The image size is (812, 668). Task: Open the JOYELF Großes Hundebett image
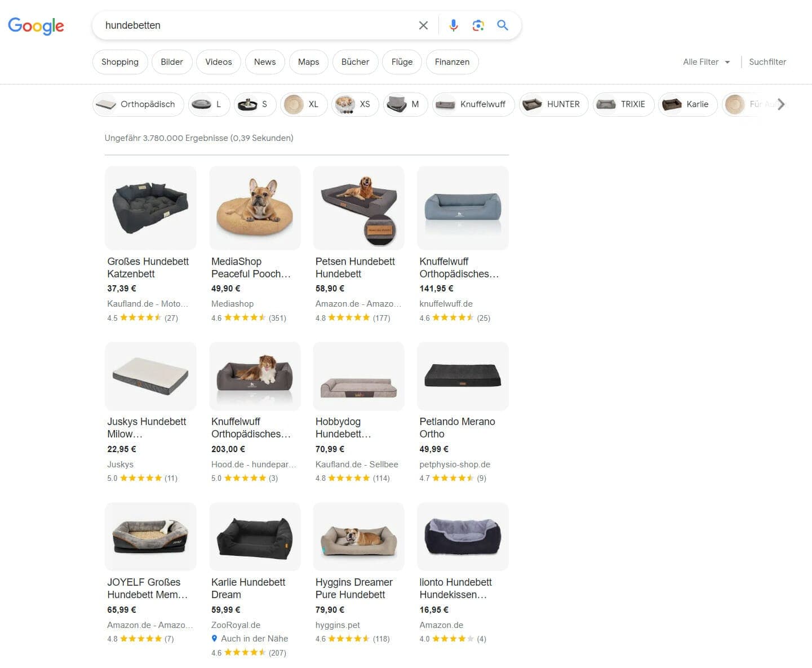pyautogui.click(x=150, y=537)
